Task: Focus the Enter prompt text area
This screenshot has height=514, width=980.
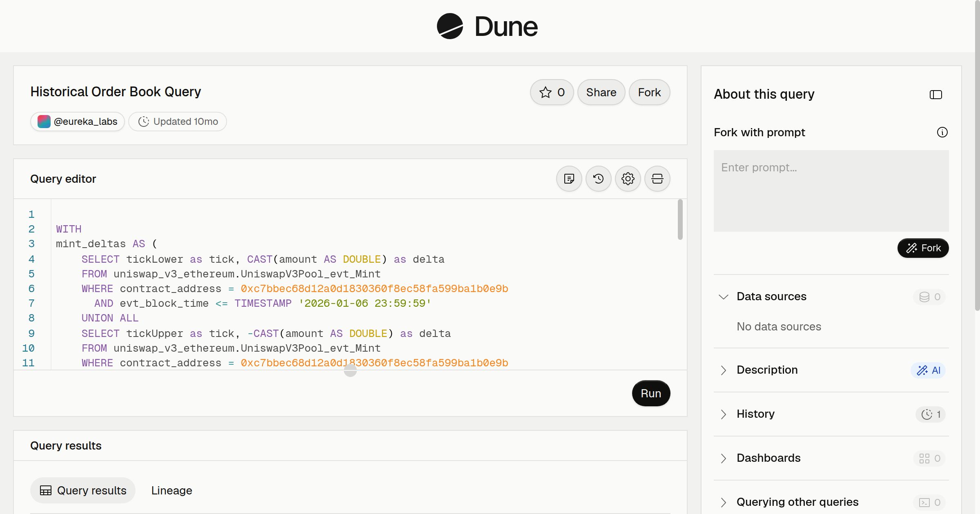Action: click(831, 191)
